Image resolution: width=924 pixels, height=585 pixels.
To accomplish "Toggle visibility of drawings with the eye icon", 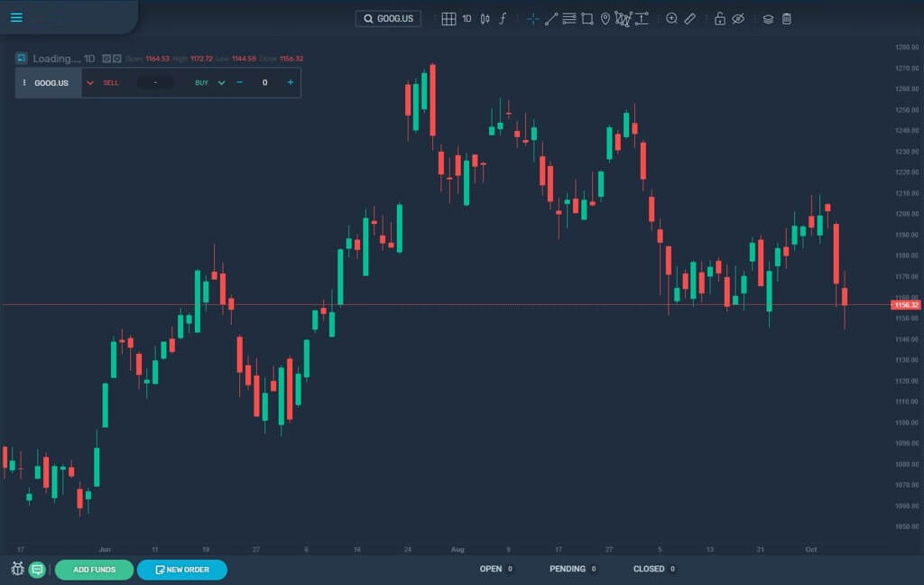I will [740, 18].
